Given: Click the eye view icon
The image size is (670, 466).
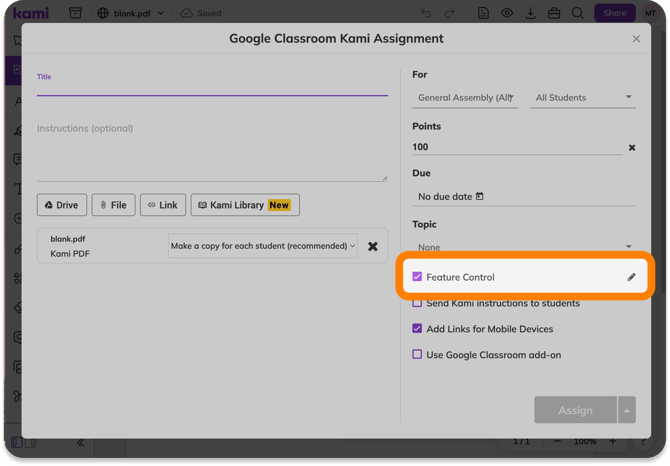Looking at the screenshot, I should click(507, 13).
